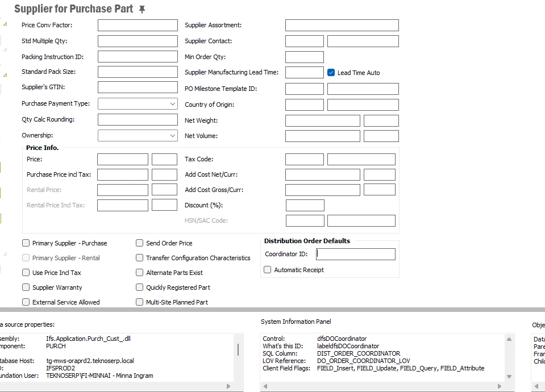Click the Coordinator ID input
Screen dimensions: 545x392
[356, 254]
